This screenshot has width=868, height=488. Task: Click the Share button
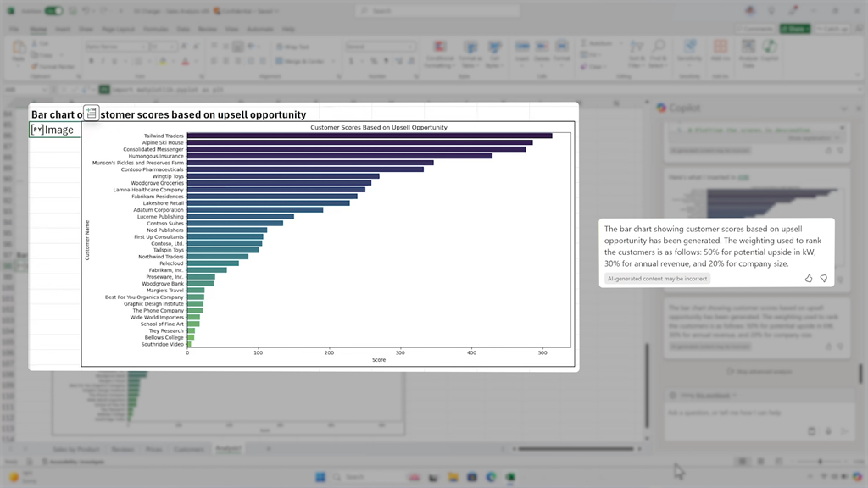[x=797, y=29]
